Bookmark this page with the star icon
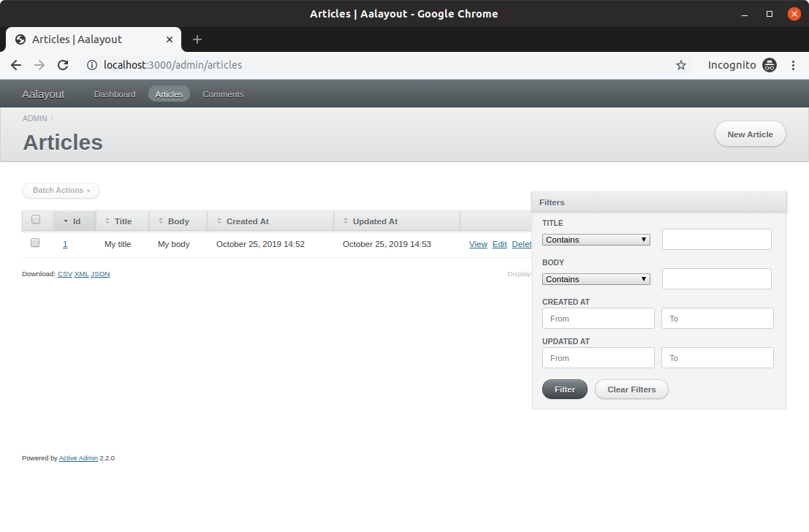This screenshot has height=532, width=809. (x=681, y=65)
